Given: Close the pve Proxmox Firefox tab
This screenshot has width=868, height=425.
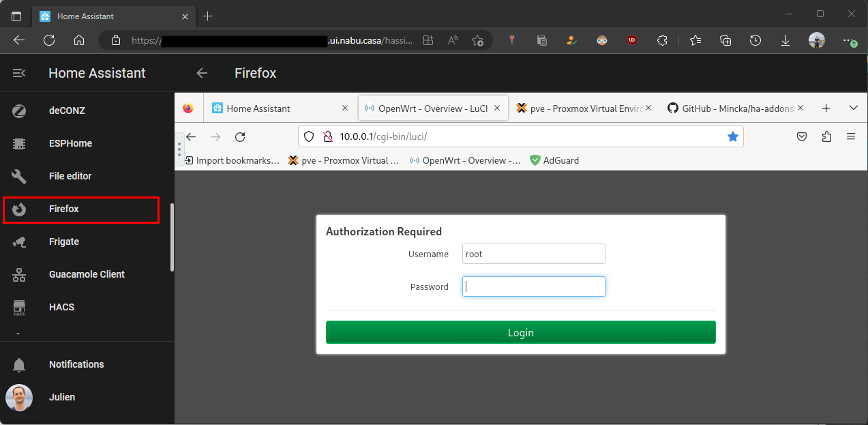Looking at the screenshot, I should (x=648, y=108).
